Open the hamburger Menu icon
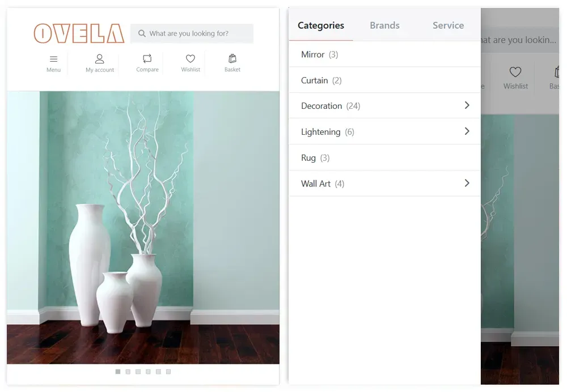 (x=53, y=59)
